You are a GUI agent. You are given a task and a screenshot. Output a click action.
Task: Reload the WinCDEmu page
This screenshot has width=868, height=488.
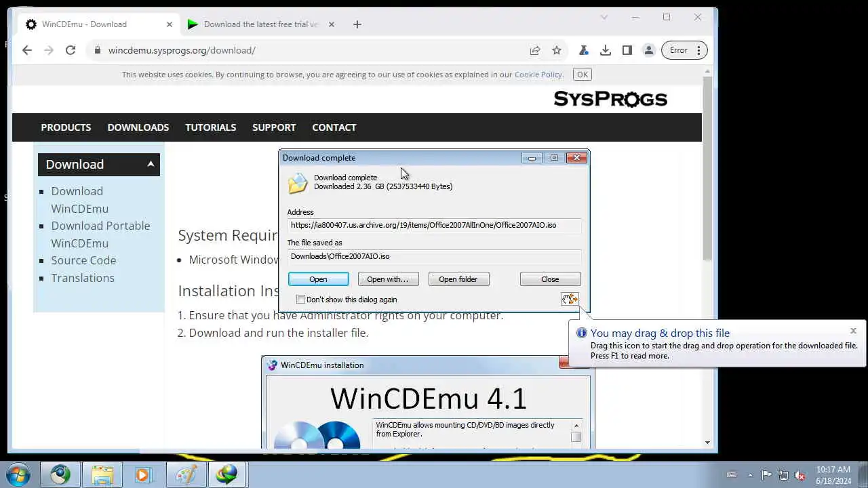tap(71, 50)
